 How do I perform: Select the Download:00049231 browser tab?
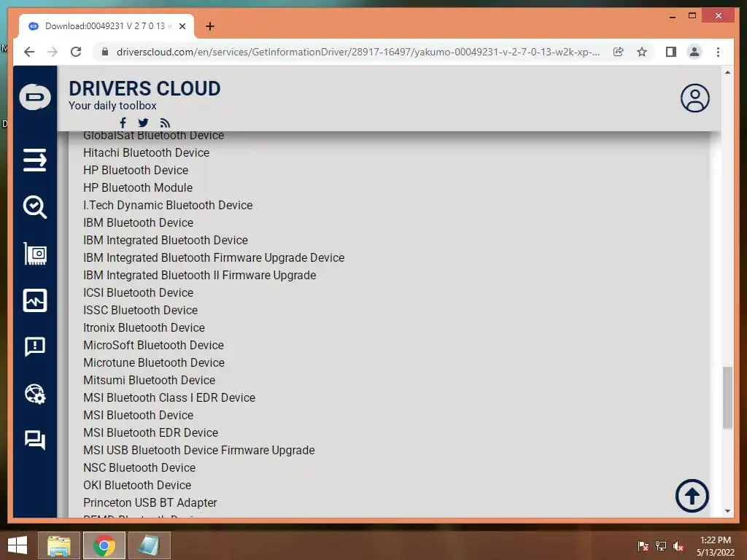pos(107,26)
